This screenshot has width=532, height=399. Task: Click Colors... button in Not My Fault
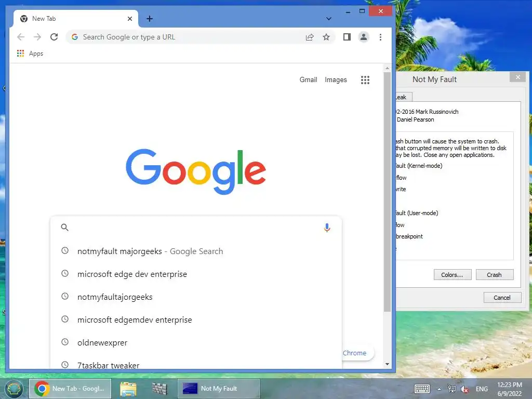[x=453, y=274]
